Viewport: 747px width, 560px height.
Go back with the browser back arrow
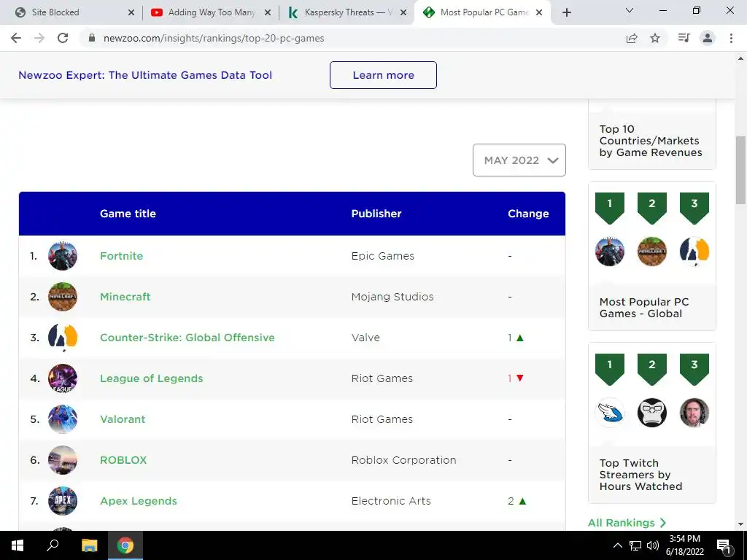[x=16, y=38]
